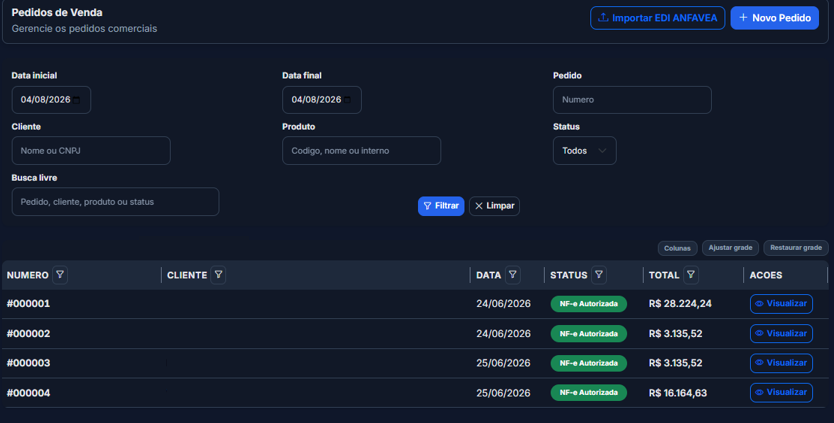View order #000003 with Visualizar
Image resolution: width=834 pixels, height=423 pixels.
click(x=781, y=363)
